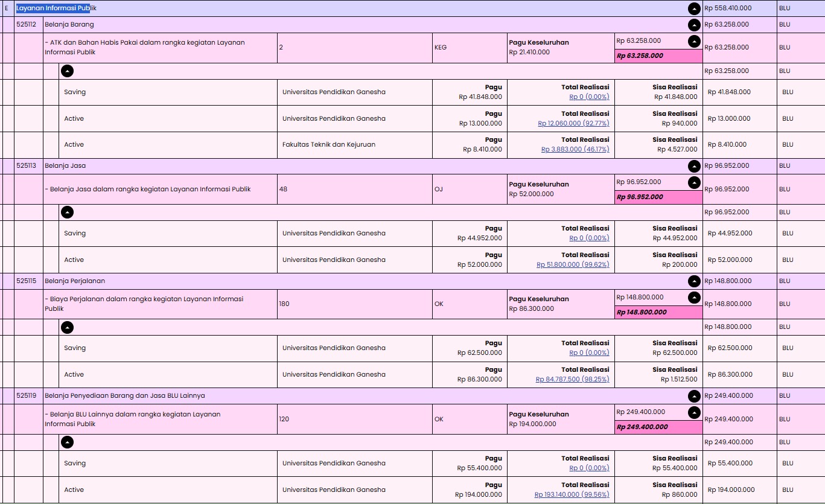Viewport: 825px width, 504px height.
Task: Open the Rp 84.787.500 (98.25%) realisasi link
Action: pos(572,379)
